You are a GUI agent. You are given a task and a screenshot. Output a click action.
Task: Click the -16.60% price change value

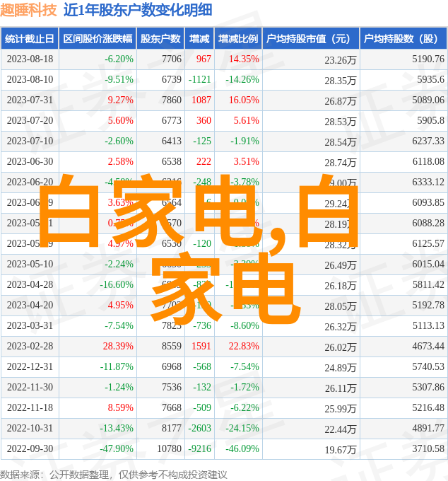coord(117,284)
